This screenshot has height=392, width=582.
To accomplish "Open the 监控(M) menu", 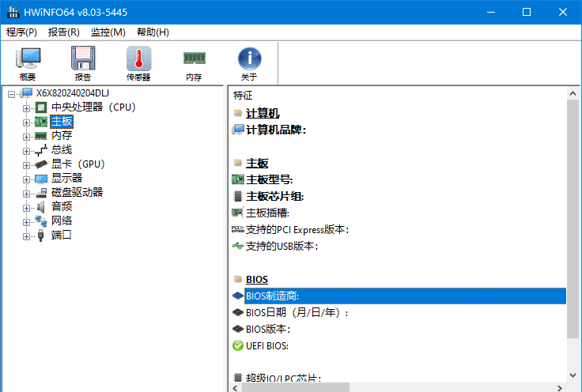I will tap(108, 32).
